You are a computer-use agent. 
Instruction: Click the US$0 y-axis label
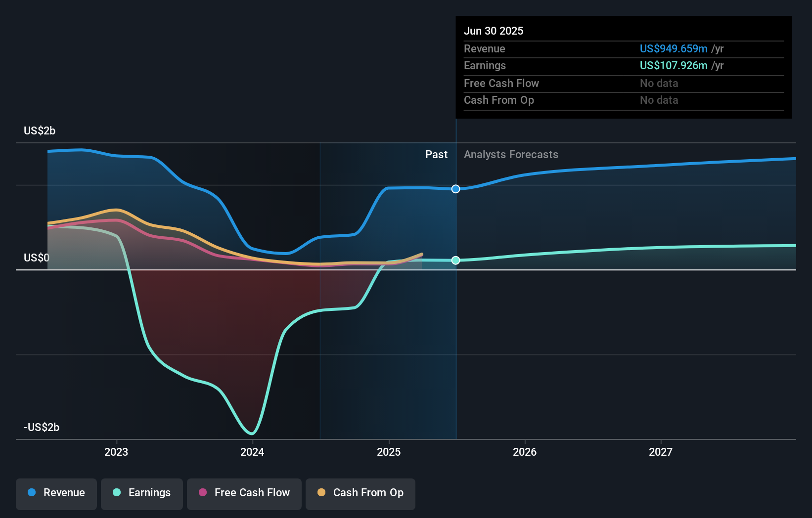point(37,258)
